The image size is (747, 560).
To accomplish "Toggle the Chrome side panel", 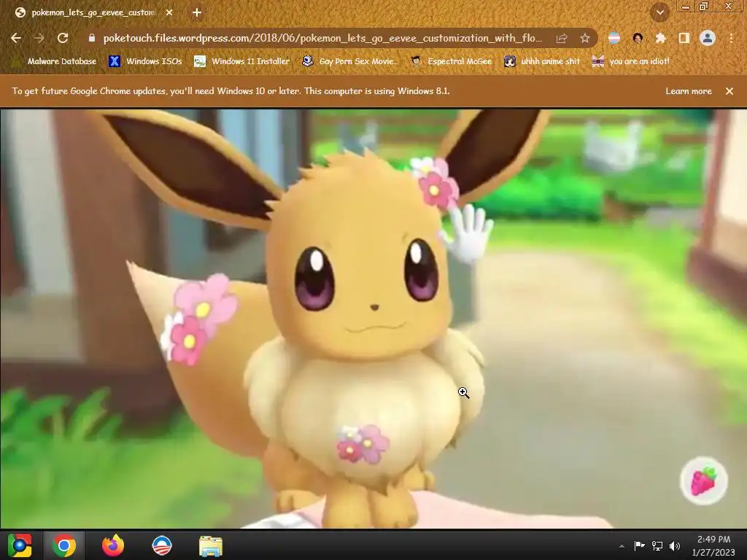I will pos(684,38).
